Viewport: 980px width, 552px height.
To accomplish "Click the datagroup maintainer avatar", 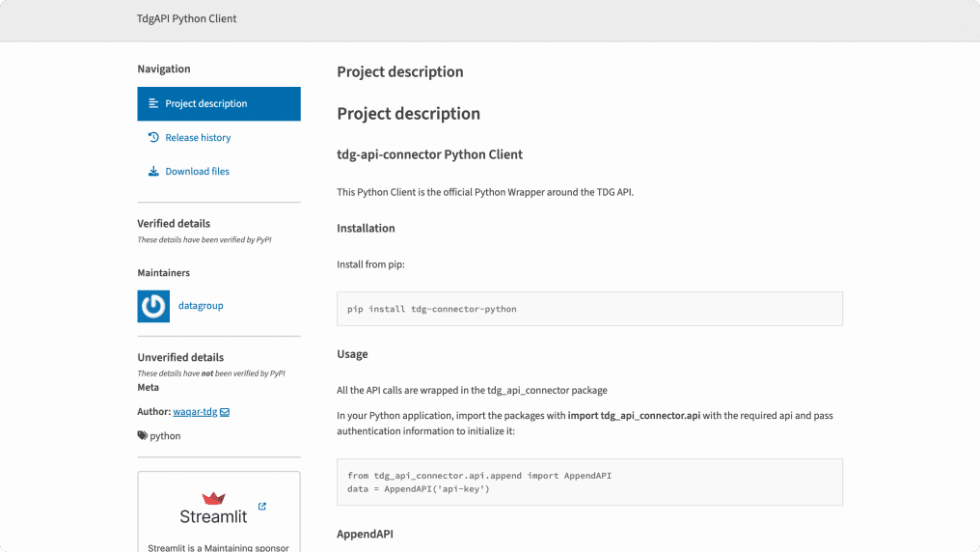I will [153, 306].
